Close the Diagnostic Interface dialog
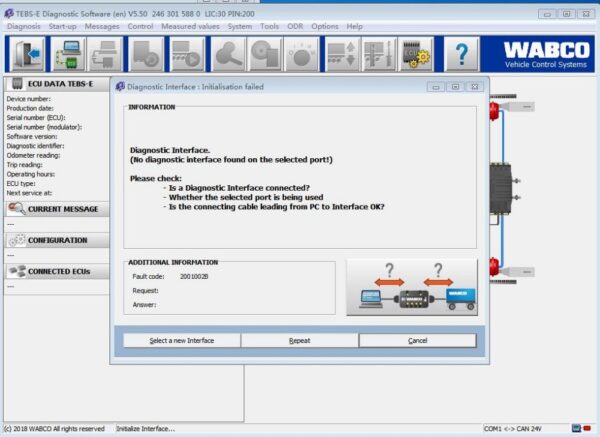Viewport: 600px width, 437px height. click(x=475, y=87)
